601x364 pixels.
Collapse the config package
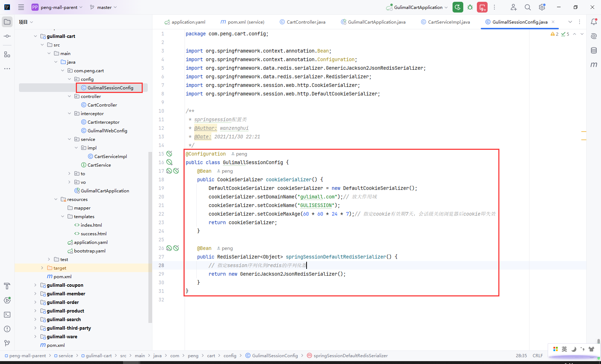pyautogui.click(x=69, y=79)
